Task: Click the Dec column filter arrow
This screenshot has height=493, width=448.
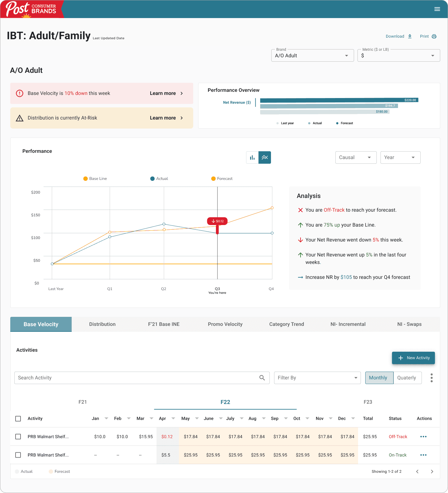Action: pos(353,419)
